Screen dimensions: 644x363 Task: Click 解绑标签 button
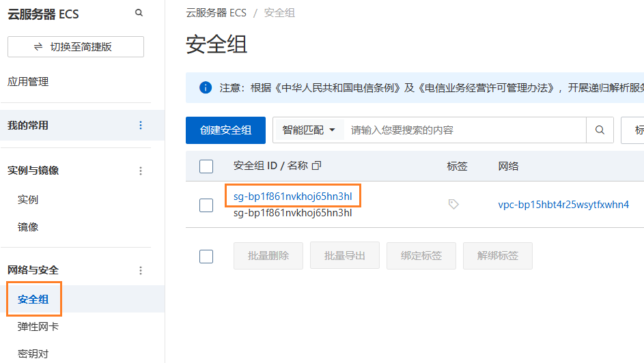(x=497, y=256)
